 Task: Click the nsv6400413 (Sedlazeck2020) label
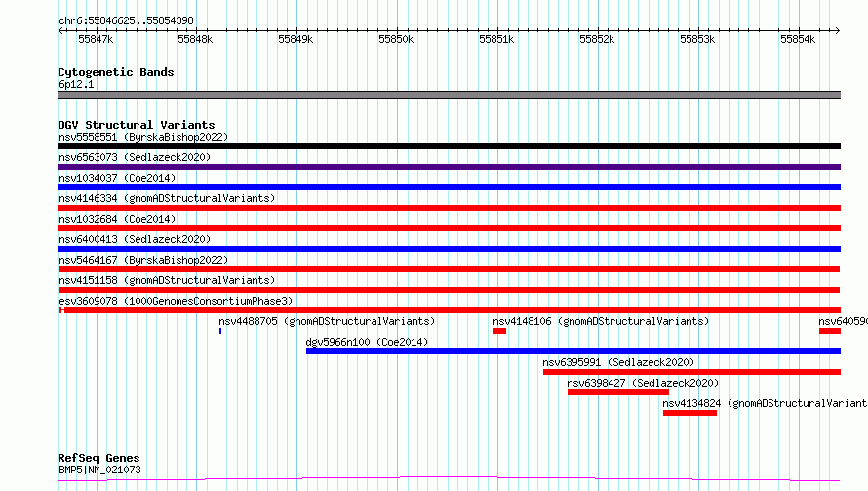coord(135,239)
